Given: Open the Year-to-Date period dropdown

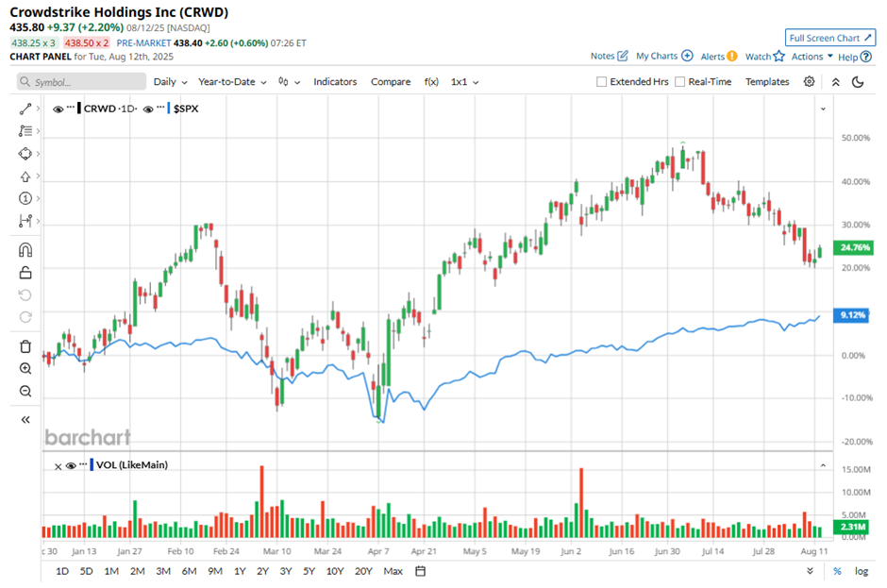Looking at the screenshot, I should 232,82.
